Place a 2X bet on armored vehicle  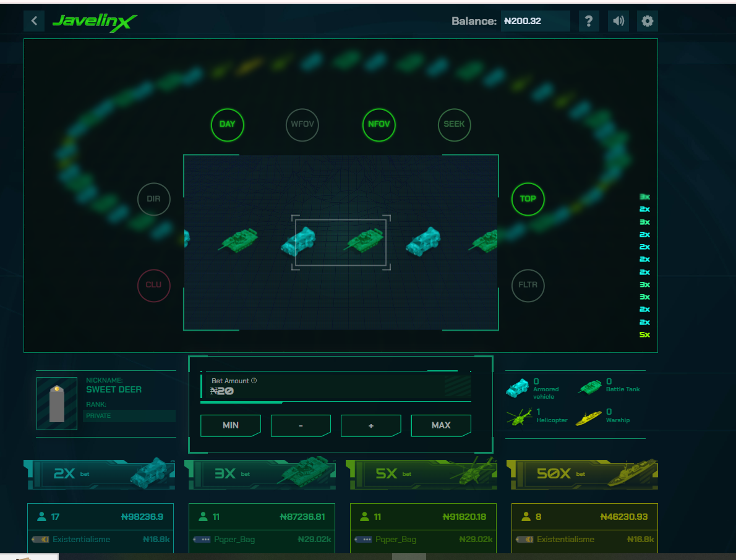pos(99,474)
